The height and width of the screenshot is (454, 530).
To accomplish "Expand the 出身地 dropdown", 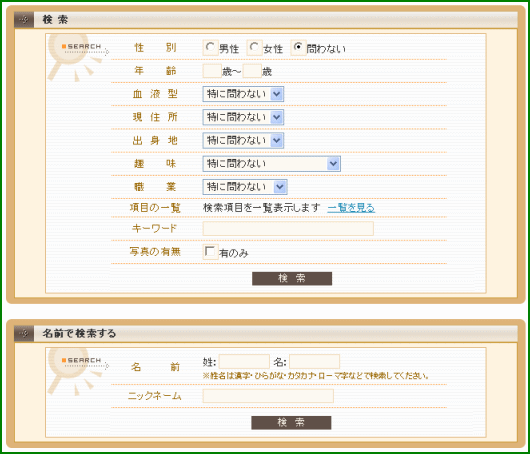I will tap(243, 141).
